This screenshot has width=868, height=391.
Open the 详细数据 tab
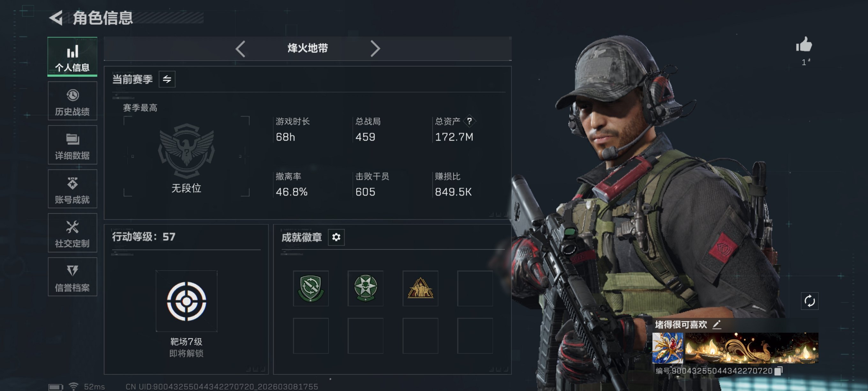pos(72,145)
